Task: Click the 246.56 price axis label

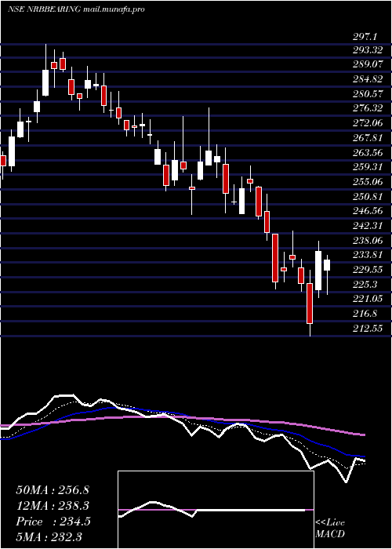Action: (367, 211)
